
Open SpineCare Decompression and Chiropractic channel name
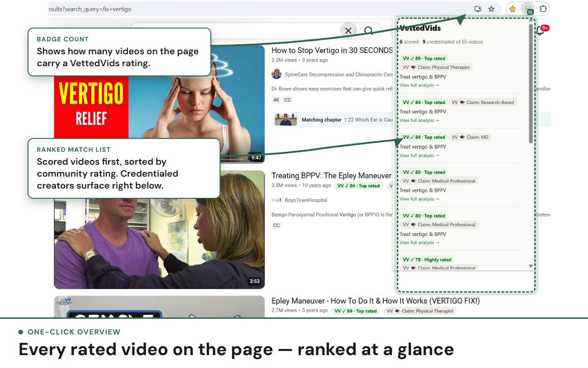pos(339,75)
